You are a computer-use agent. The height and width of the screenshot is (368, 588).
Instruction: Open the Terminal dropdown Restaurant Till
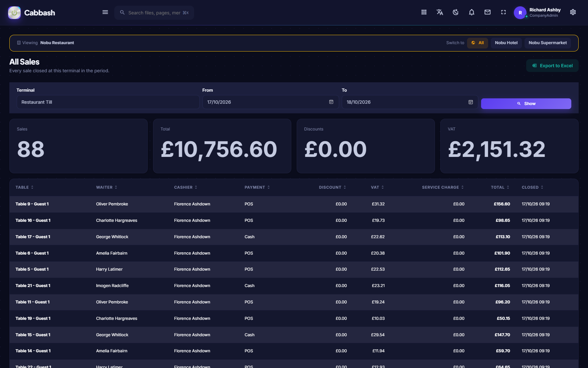click(x=108, y=102)
